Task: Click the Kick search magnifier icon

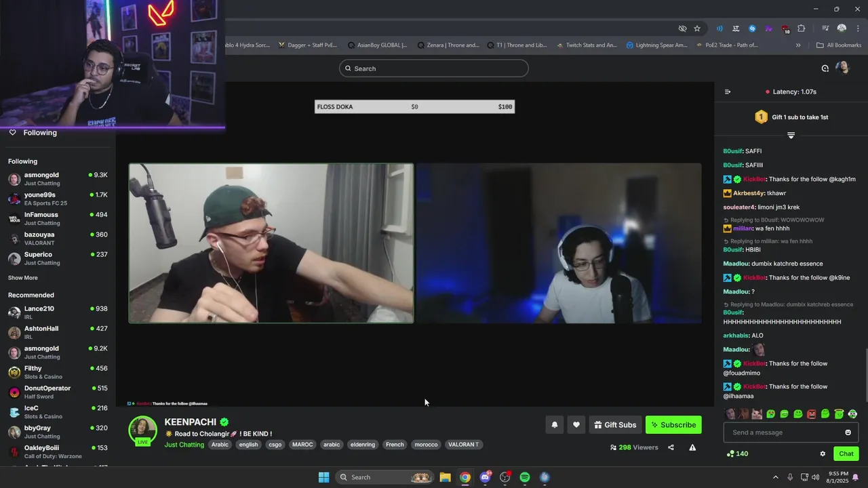Action: pyautogui.click(x=348, y=68)
